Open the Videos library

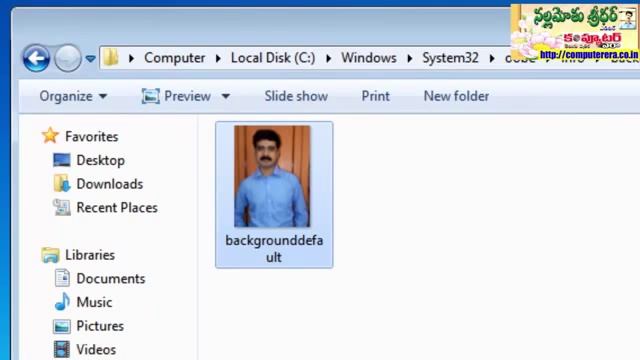96,350
